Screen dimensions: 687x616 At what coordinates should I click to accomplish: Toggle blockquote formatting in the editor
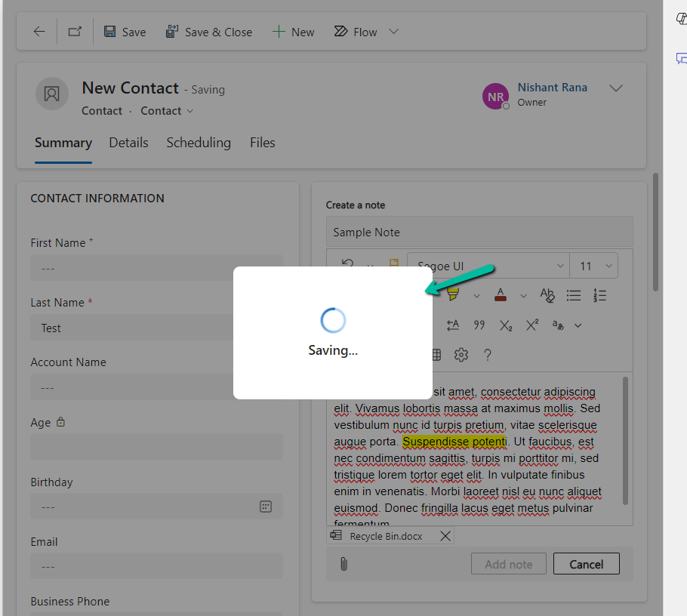(479, 325)
